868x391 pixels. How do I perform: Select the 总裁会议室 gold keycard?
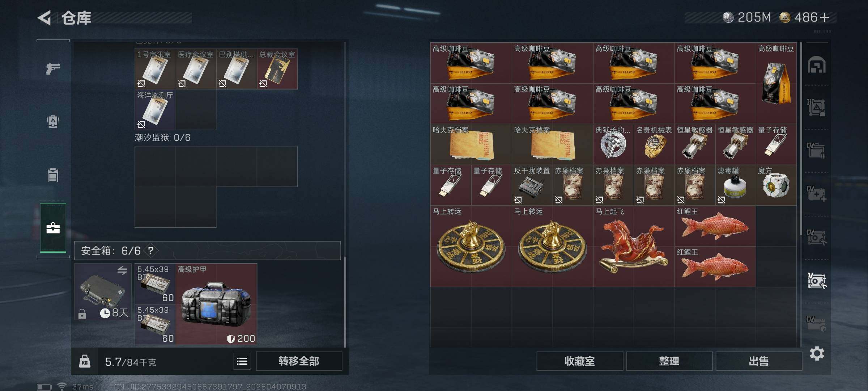coord(277,69)
